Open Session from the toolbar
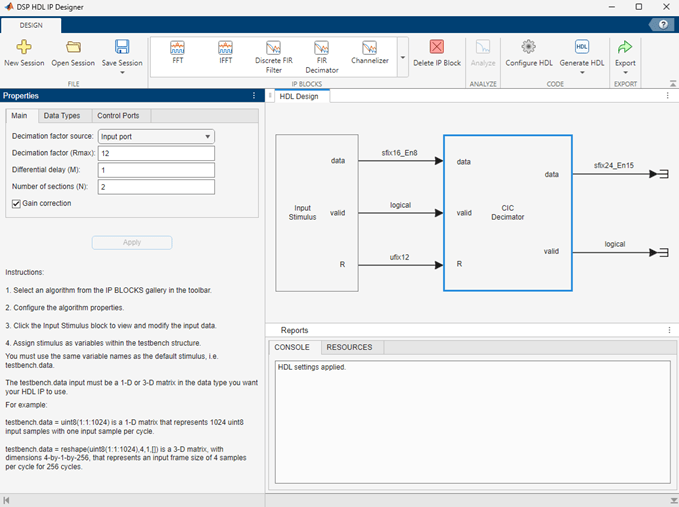The image size is (679, 507). [73, 48]
